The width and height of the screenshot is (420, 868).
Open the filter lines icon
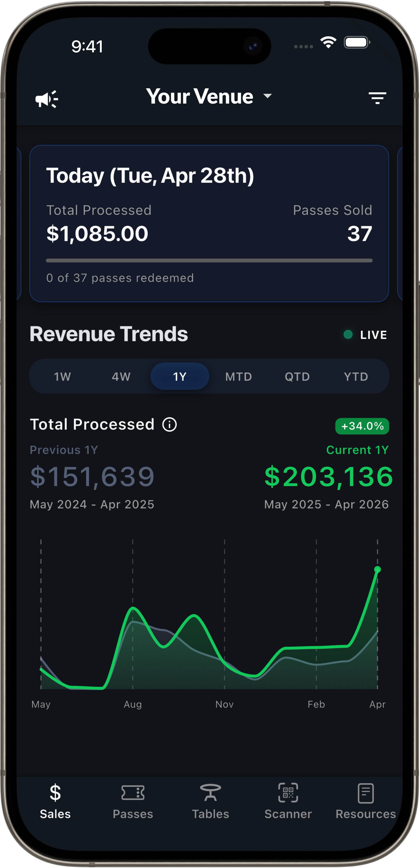pos(377,98)
